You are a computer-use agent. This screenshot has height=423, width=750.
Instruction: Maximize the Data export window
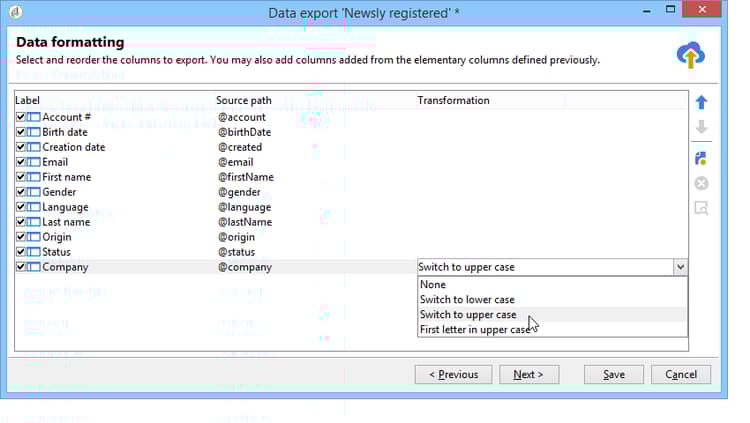point(671,9)
